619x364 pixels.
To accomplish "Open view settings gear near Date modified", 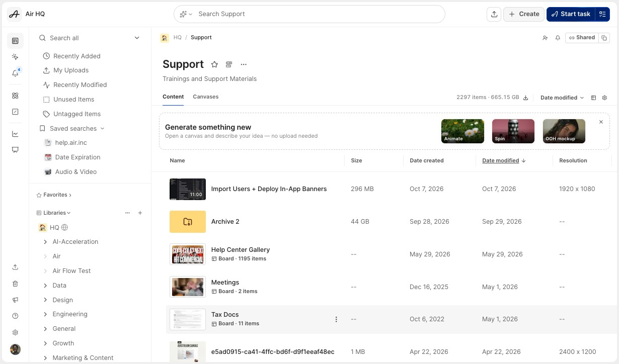I will pyautogui.click(x=604, y=98).
